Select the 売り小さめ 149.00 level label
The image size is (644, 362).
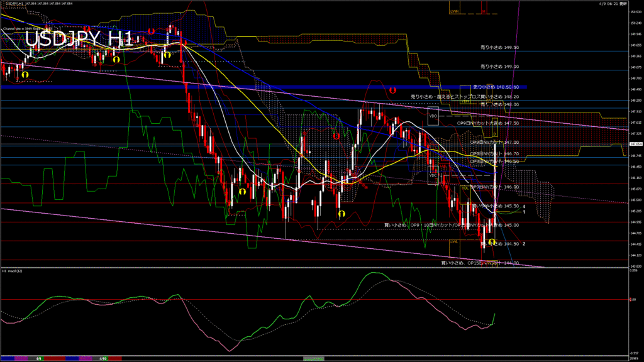point(499,67)
